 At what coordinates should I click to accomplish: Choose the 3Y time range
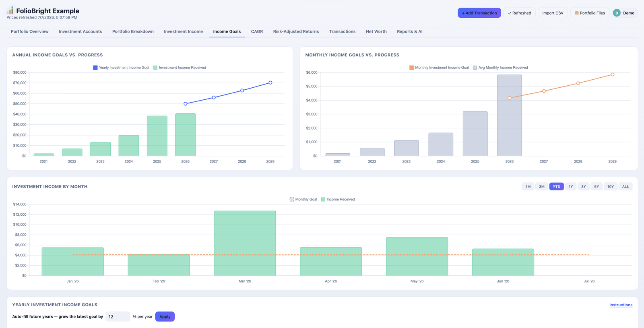click(584, 186)
